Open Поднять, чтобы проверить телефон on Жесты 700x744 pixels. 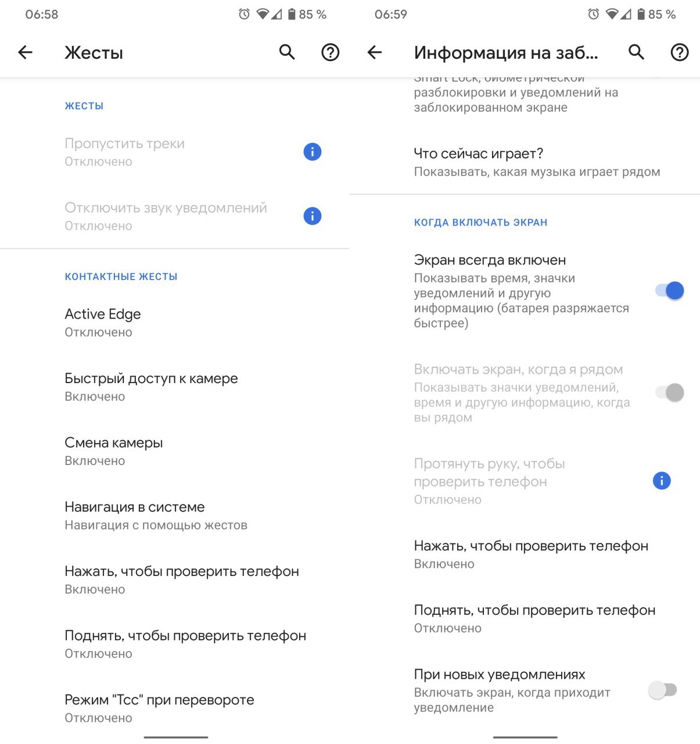(x=185, y=644)
